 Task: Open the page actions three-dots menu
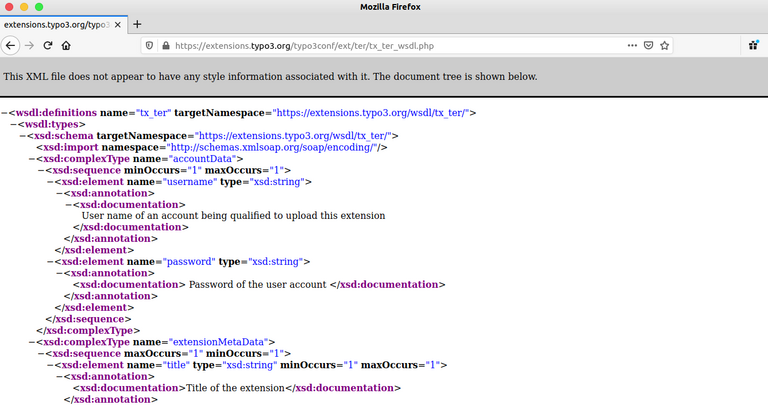(x=632, y=45)
